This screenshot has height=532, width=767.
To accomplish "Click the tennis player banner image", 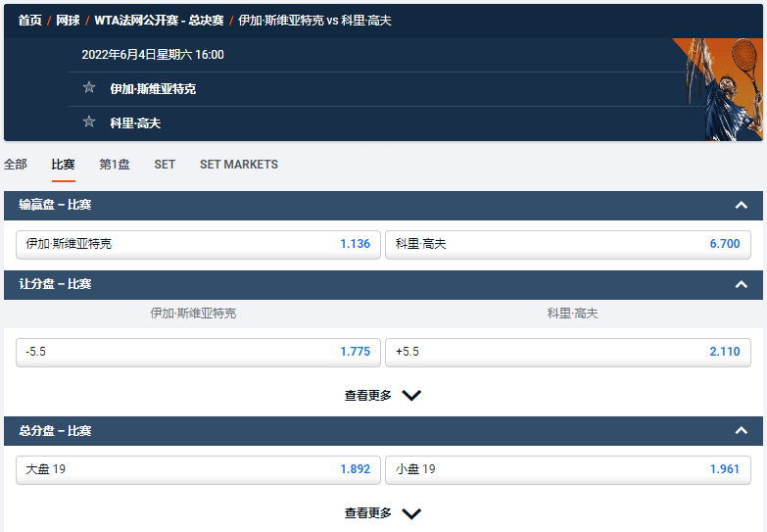I will tap(718, 89).
